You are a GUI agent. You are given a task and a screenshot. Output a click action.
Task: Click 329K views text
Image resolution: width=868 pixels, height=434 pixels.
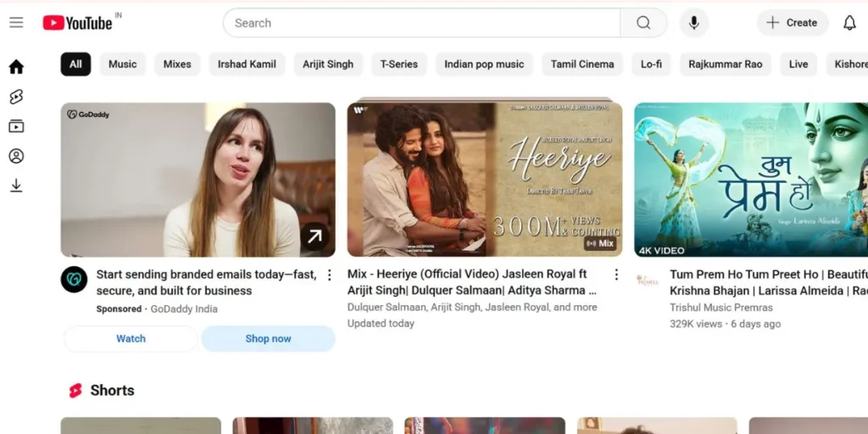tap(695, 324)
